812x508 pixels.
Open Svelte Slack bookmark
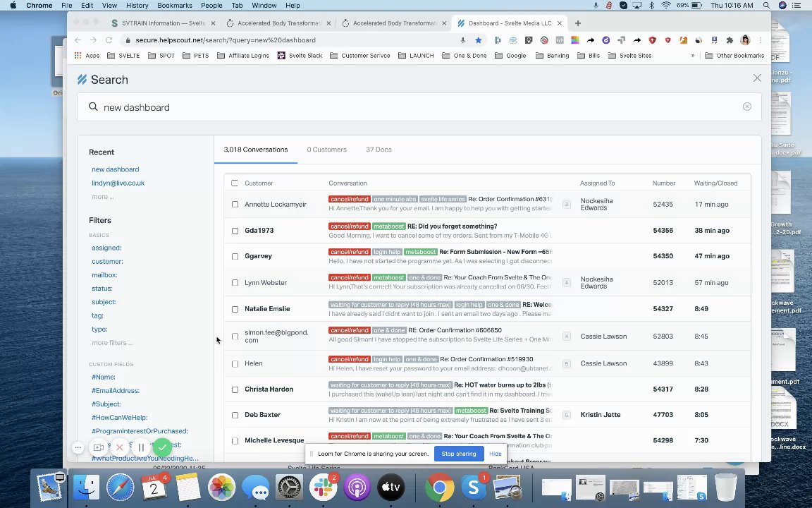click(300, 56)
